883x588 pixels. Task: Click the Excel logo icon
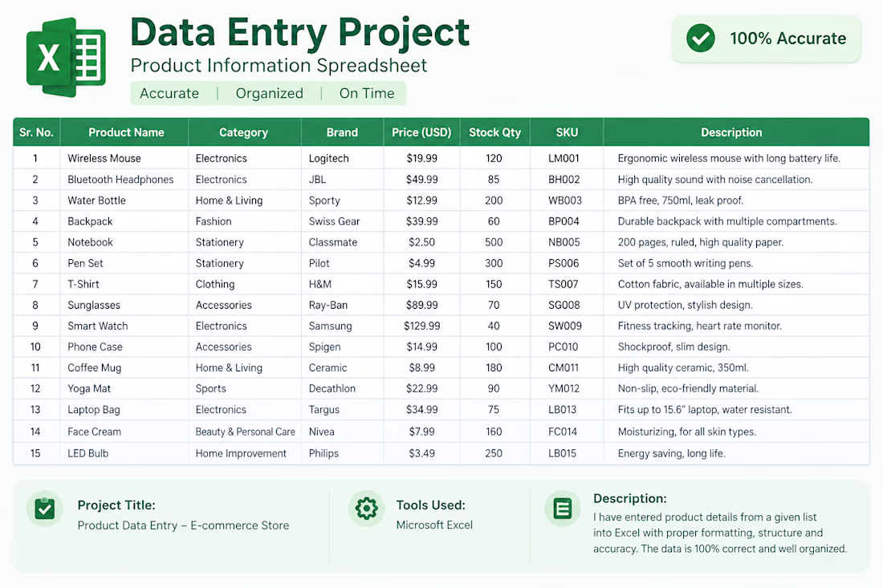(x=66, y=58)
